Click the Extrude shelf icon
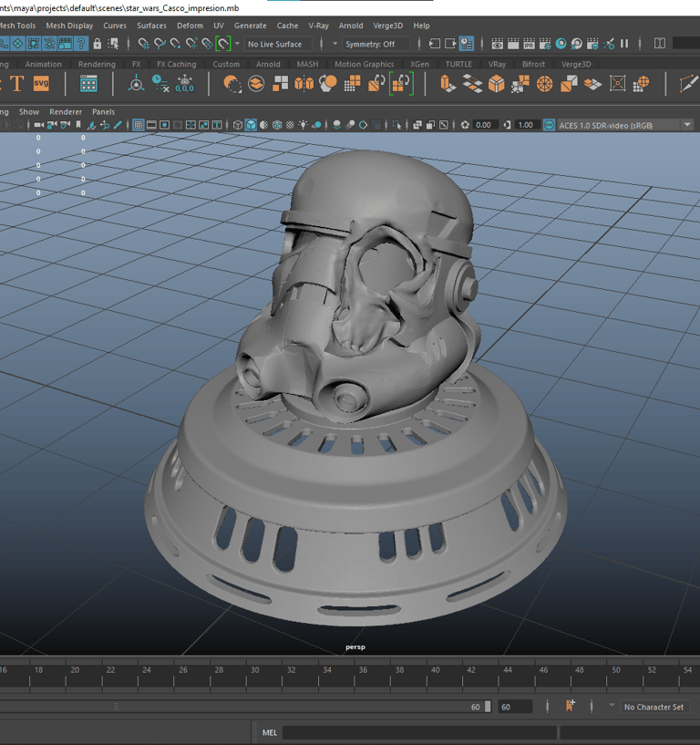Screen dimensions: 700x745 tap(448, 84)
